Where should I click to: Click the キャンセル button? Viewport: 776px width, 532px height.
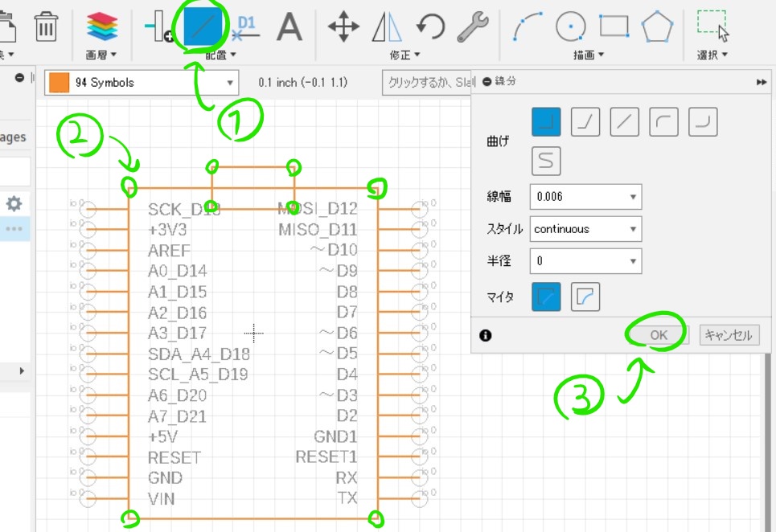coord(729,335)
